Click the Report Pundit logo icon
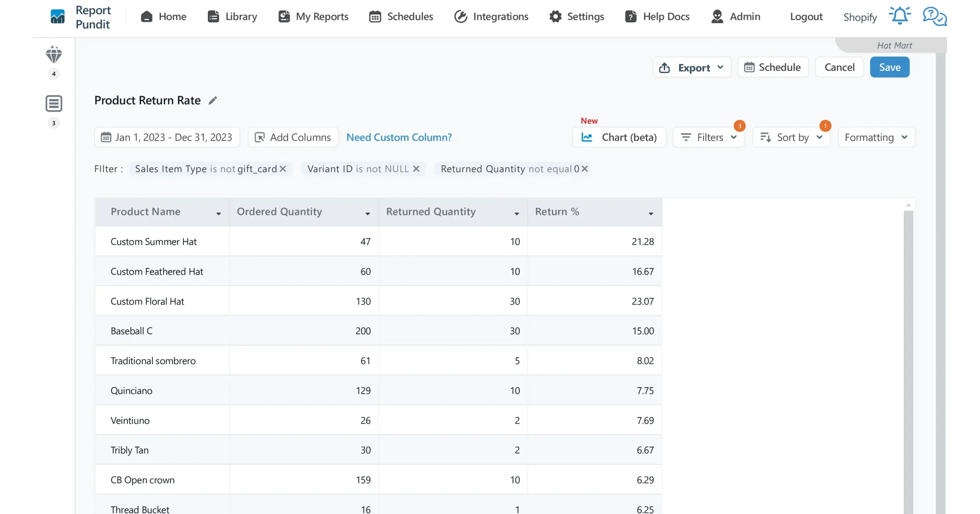The width and height of the screenshot is (980, 514). pos(57,16)
